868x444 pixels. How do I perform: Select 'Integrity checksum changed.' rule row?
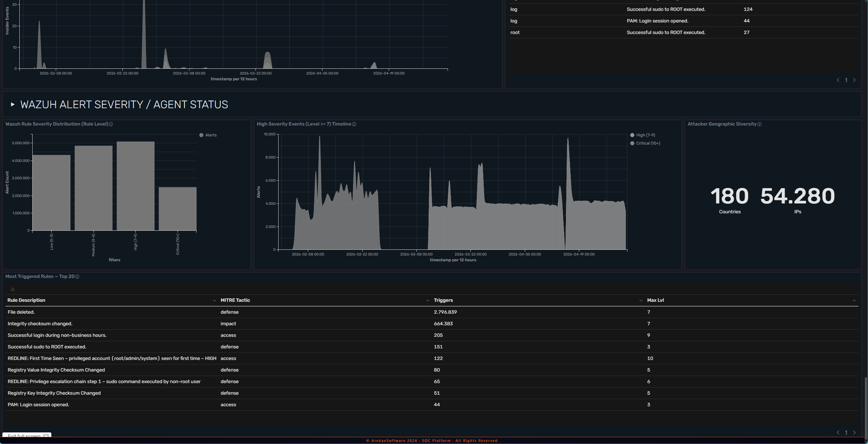[432, 324]
